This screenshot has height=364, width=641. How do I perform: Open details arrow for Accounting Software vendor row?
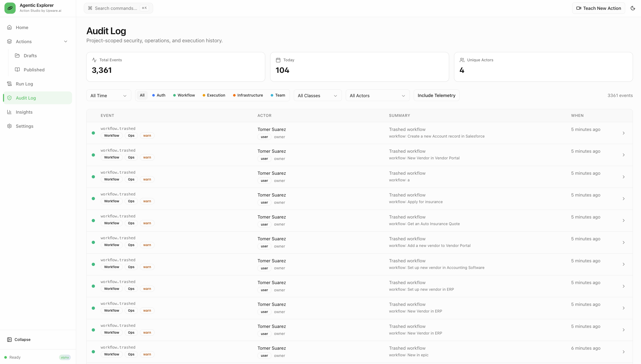[x=623, y=264]
